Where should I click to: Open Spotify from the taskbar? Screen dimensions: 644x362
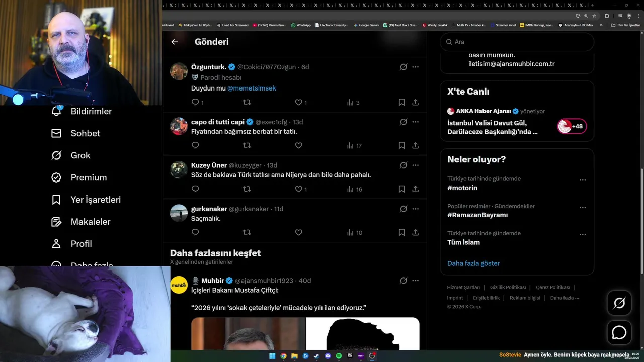[339, 356]
